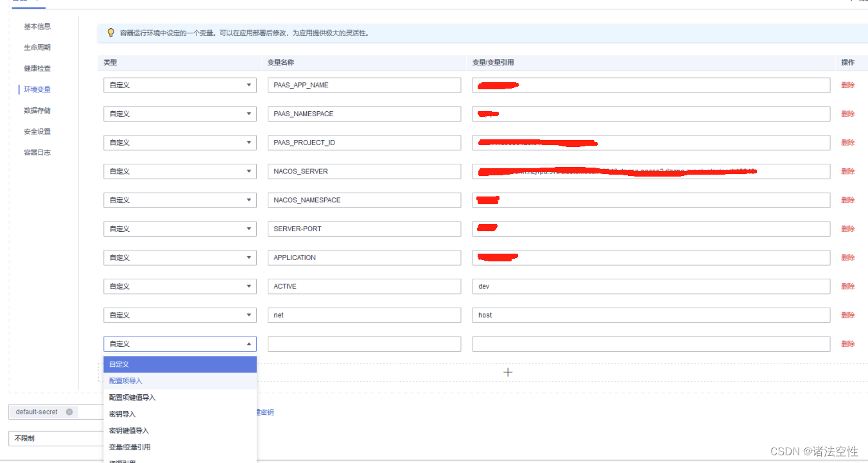Click the lightbulb hint icon
Screen dimensions: 868x463
[110, 33]
